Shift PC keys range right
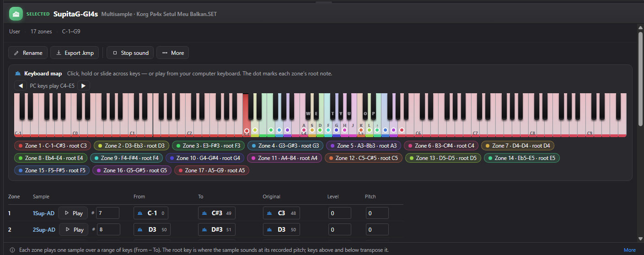 pos(83,85)
